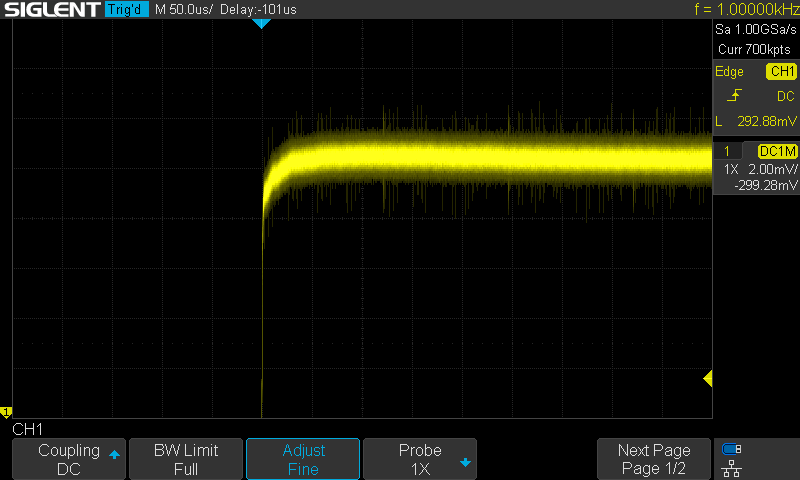The height and width of the screenshot is (480, 800).
Task: Click the Trig'd status indicator
Action: point(127,9)
